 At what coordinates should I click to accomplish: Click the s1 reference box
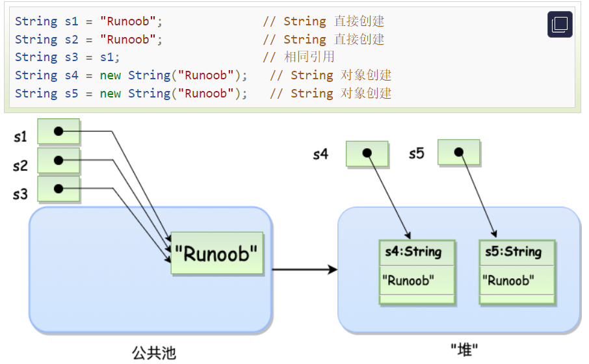coord(59,131)
